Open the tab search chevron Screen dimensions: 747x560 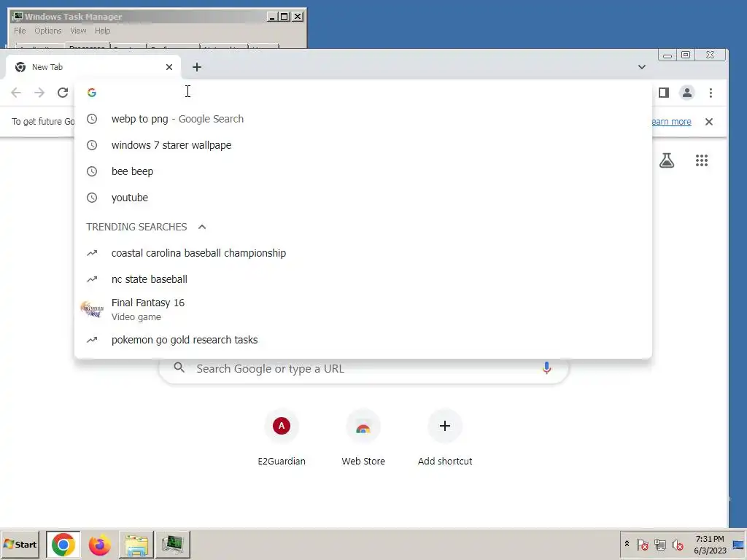click(642, 67)
